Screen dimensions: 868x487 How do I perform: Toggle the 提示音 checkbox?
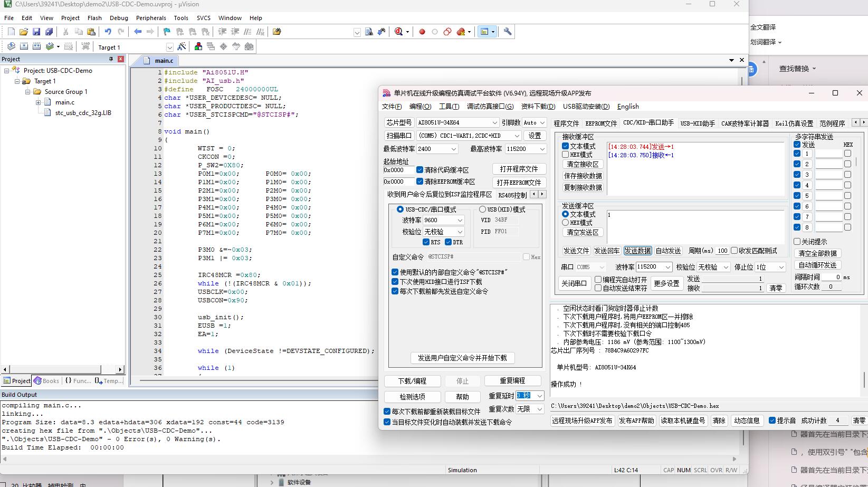click(x=772, y=421)
